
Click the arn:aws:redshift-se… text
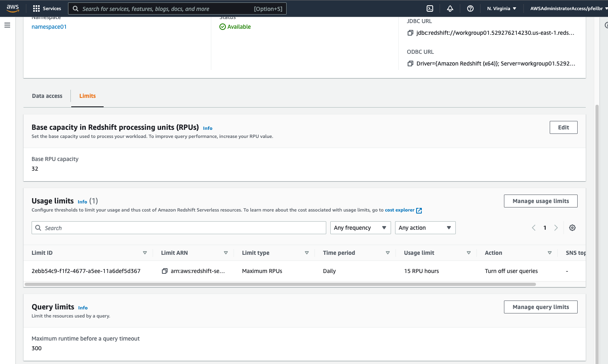click(x=198, y=271)
